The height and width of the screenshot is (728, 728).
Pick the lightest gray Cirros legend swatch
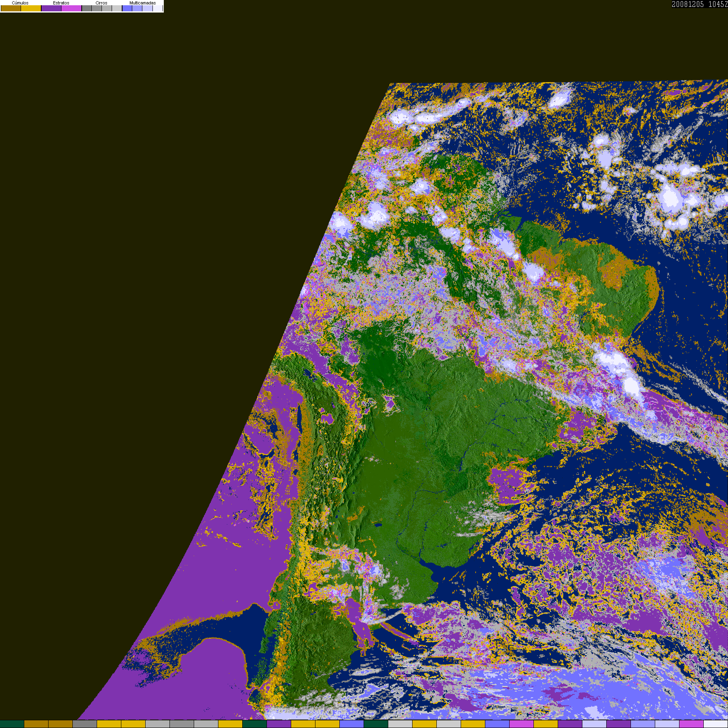tap(117, 8)
